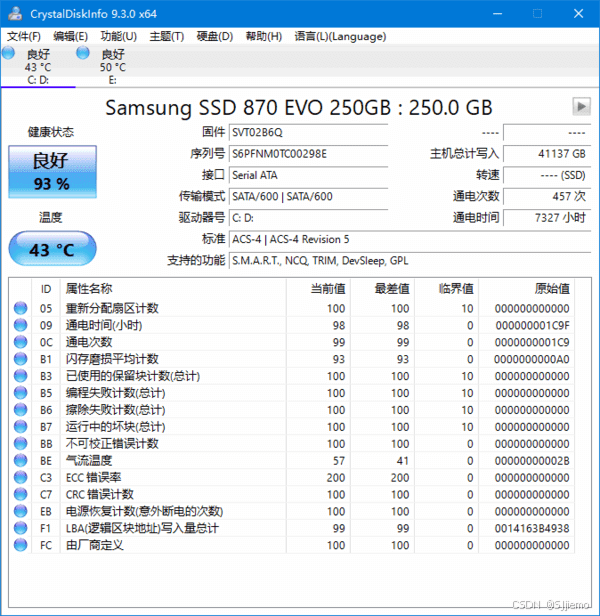Click raw value 0000000000A0
Viewport: 600px width, 616px height.
tap(532, 359)
